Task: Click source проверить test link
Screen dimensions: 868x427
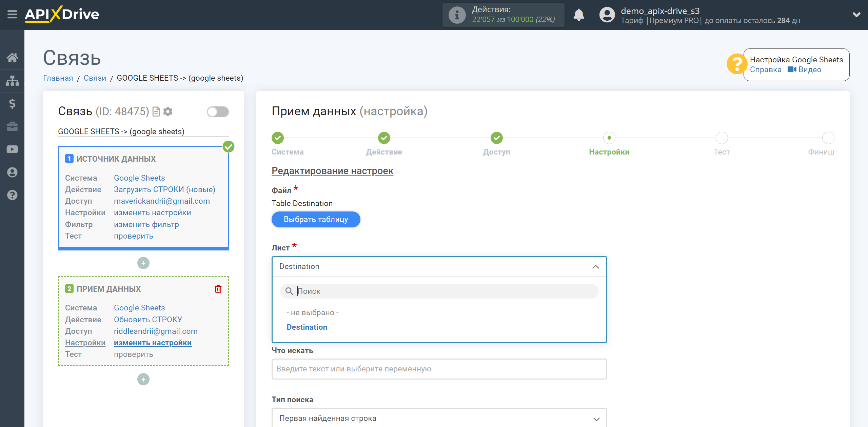Action: point(134,236)
